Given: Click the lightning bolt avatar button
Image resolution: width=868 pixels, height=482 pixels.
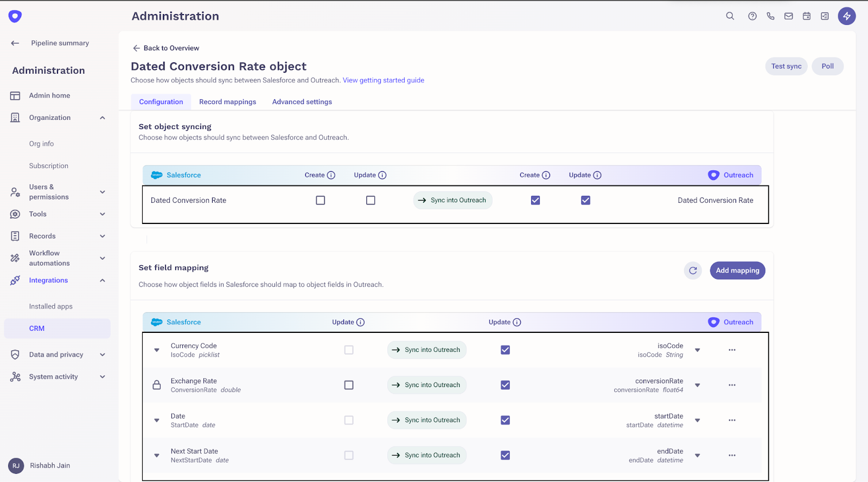Looking at the screenshot, I should click(847, 16).
